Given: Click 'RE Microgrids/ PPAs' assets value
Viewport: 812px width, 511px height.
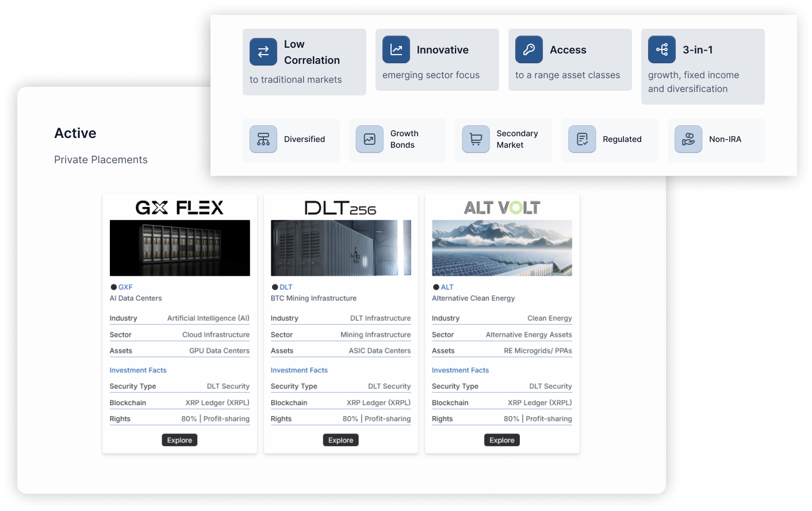Looking at the screenshot, I should pos(538,351).
